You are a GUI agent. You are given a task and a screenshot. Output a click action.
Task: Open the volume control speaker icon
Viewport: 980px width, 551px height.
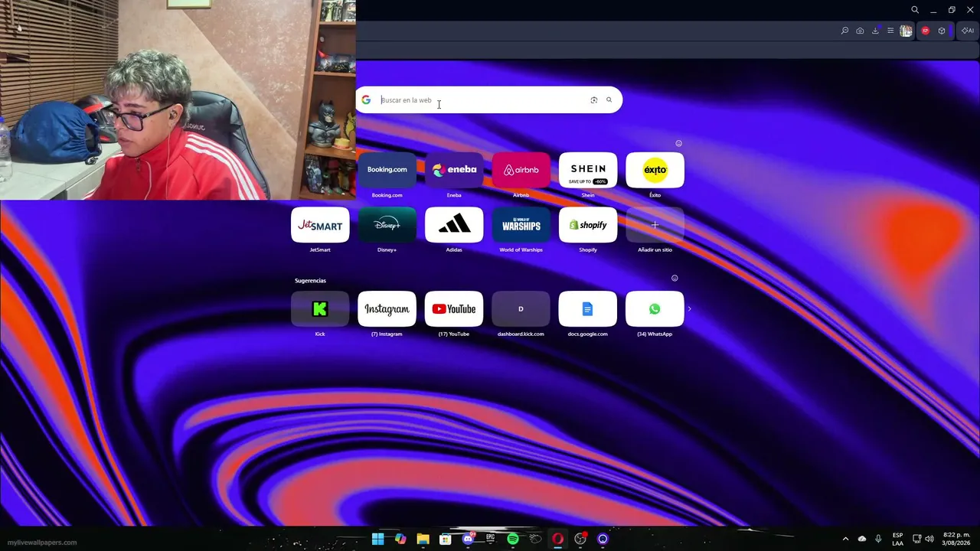tap(929, 539)
